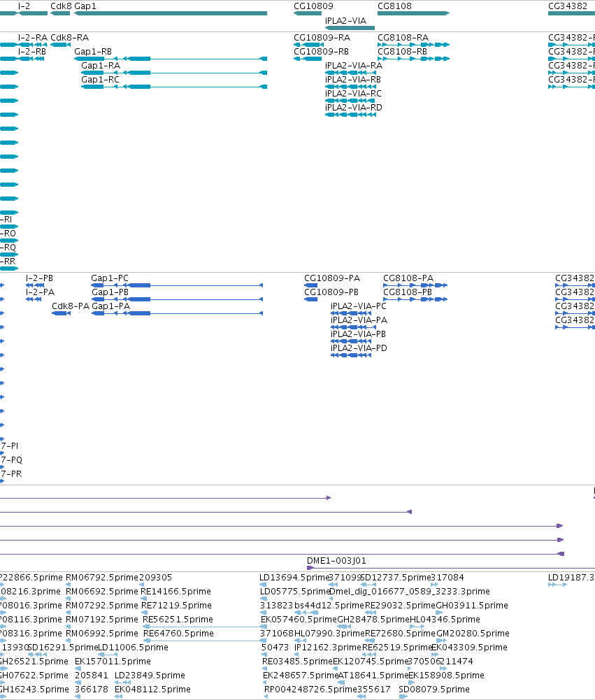The height and width of the screenshot is (700, 595).
Task: Click the iPLA2-VIA-PB protein label
Action: 358,334
